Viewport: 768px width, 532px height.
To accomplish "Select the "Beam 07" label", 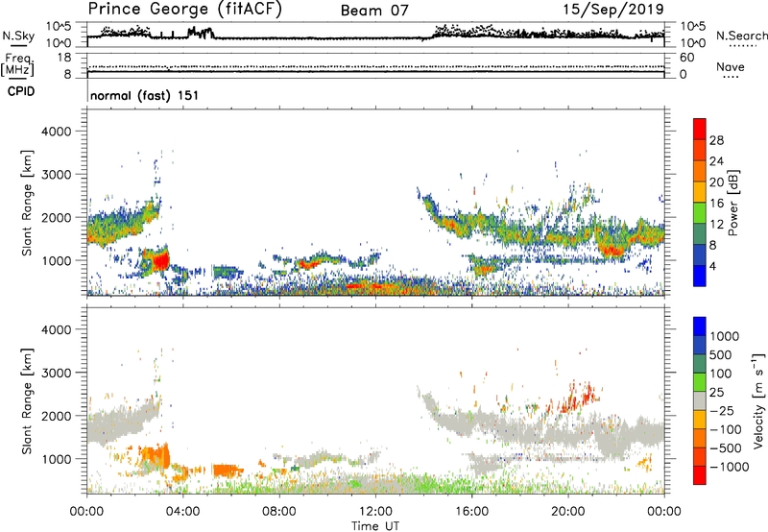I will click(374, 11).
